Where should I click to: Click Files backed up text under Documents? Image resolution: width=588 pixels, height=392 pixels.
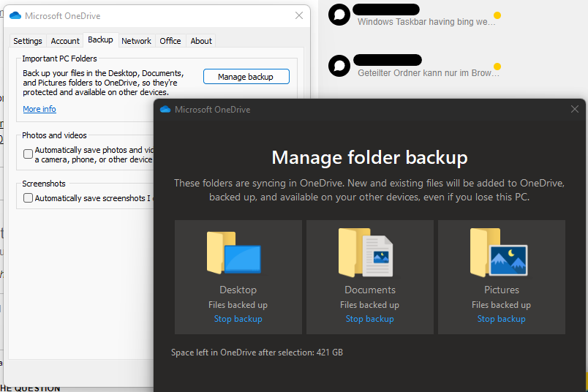click(370, 305)
